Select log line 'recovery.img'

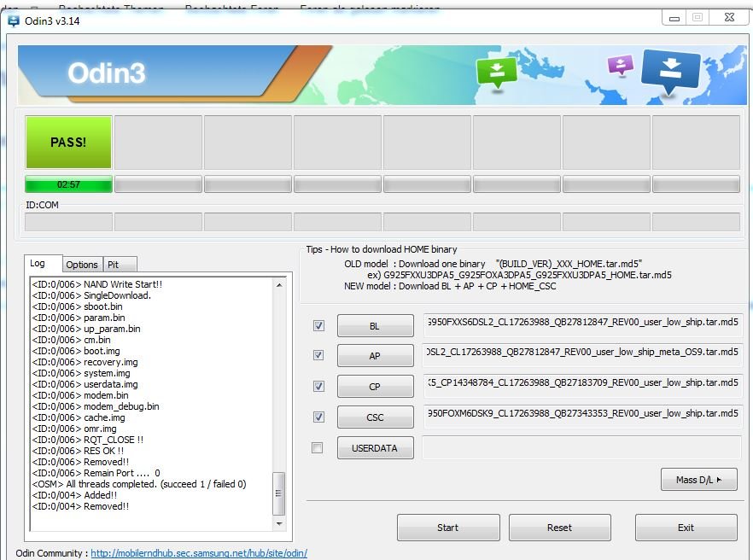[x=85, y=362]
